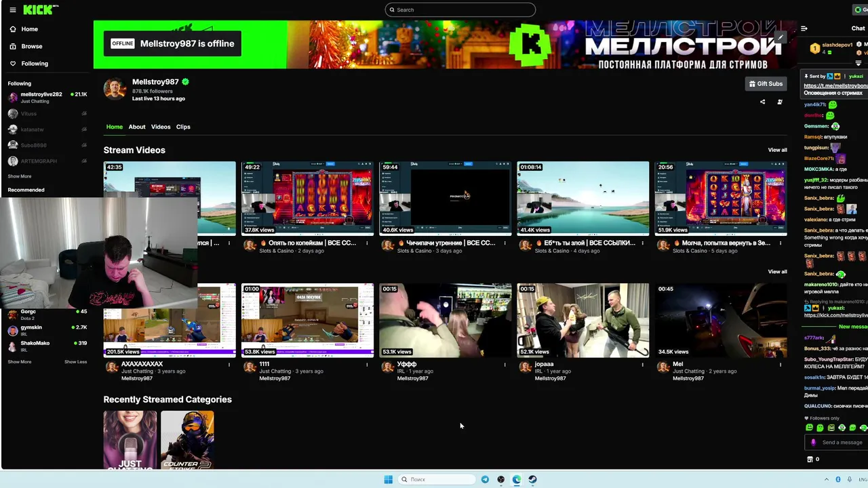The width and height of the screenshot is (868, 488).
Task: Click the Bluetooth tray icon
Action: [x=838, y=479]
